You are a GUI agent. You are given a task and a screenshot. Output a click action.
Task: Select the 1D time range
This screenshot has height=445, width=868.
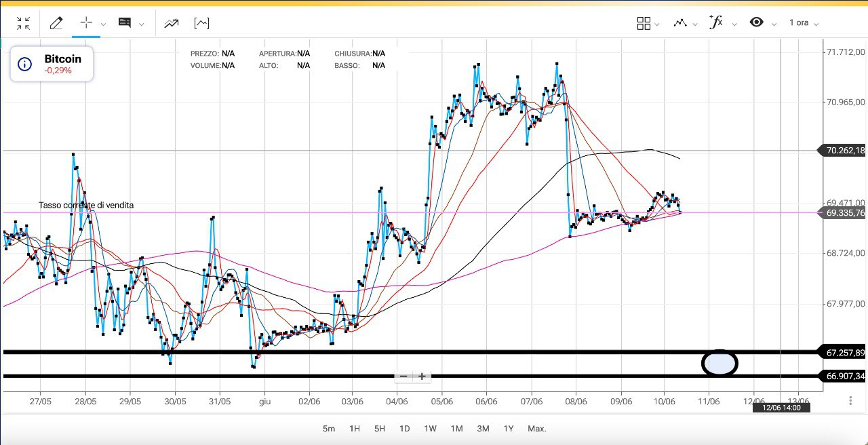click(x=404, y=429)
